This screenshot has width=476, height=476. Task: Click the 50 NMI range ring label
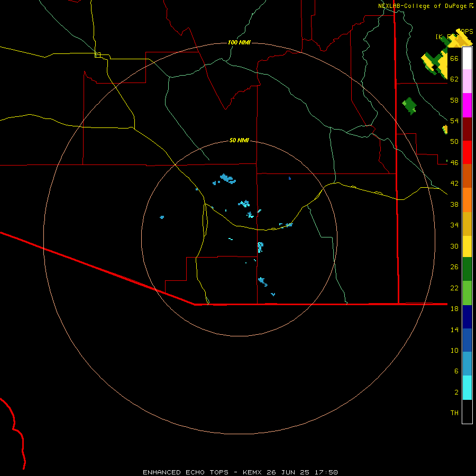coord(239,140)
